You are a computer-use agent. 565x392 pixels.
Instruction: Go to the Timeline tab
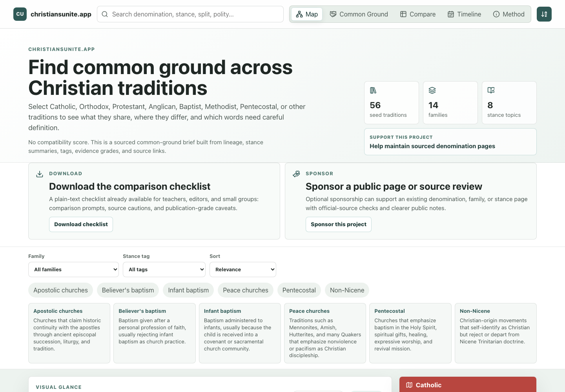464,14
